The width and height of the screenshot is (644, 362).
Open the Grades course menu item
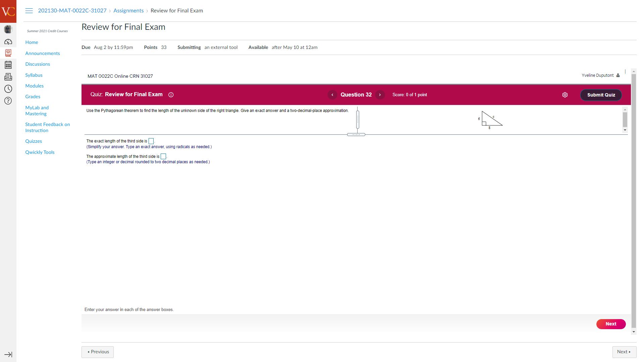(33, 97)
